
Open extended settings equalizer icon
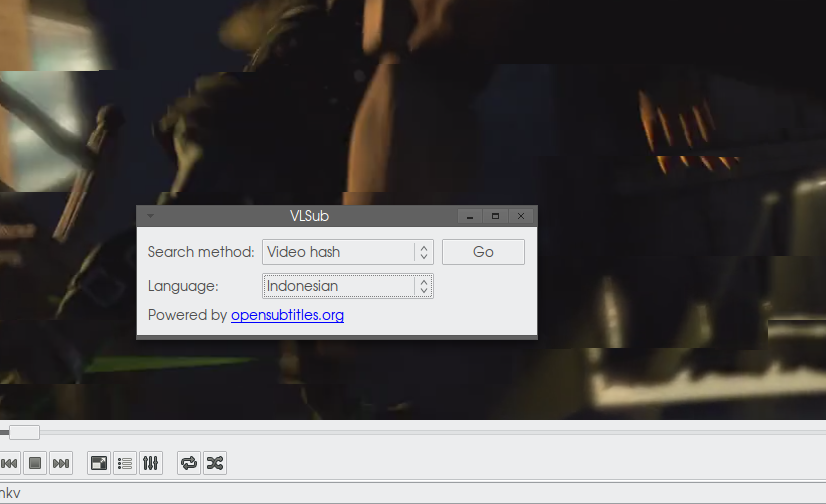click(x=151, y=463)
